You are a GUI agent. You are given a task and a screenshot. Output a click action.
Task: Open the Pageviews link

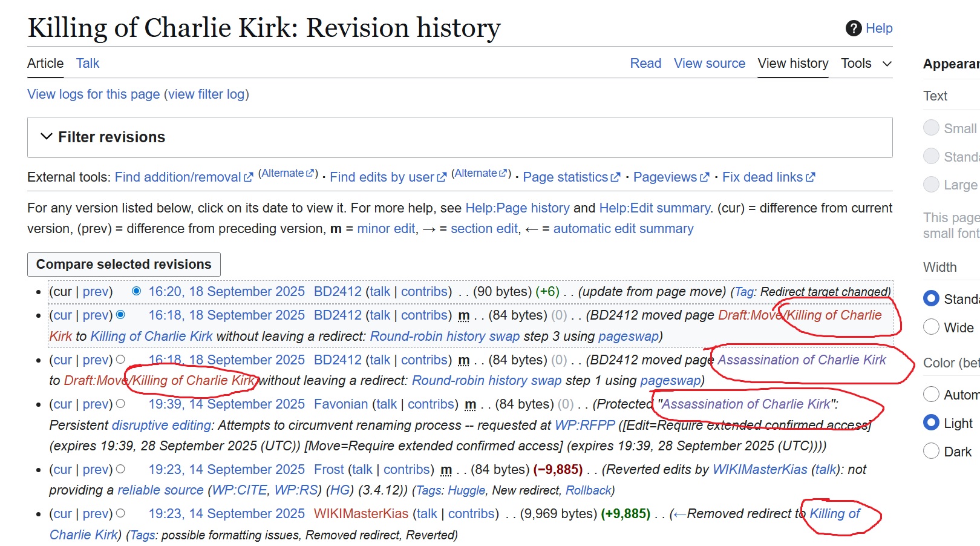click(x=665, y=177)
